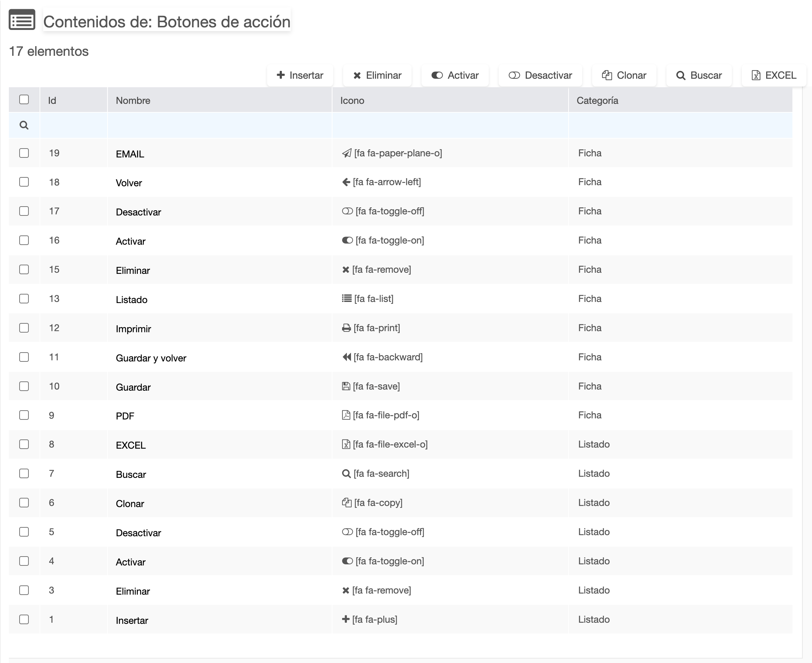The image size is (812, 663).
Task: Export using the EXCEL button
Action: click(x=774, y=75)
